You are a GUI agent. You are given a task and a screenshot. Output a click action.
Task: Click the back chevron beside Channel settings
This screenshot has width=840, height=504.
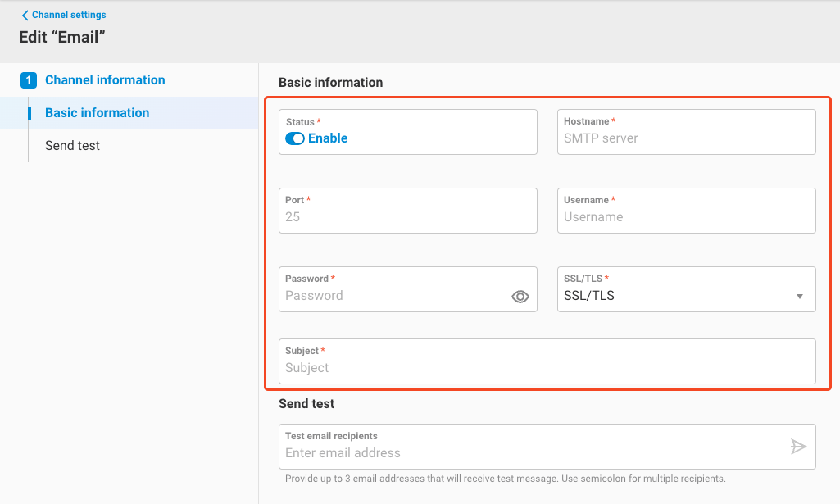25,15
